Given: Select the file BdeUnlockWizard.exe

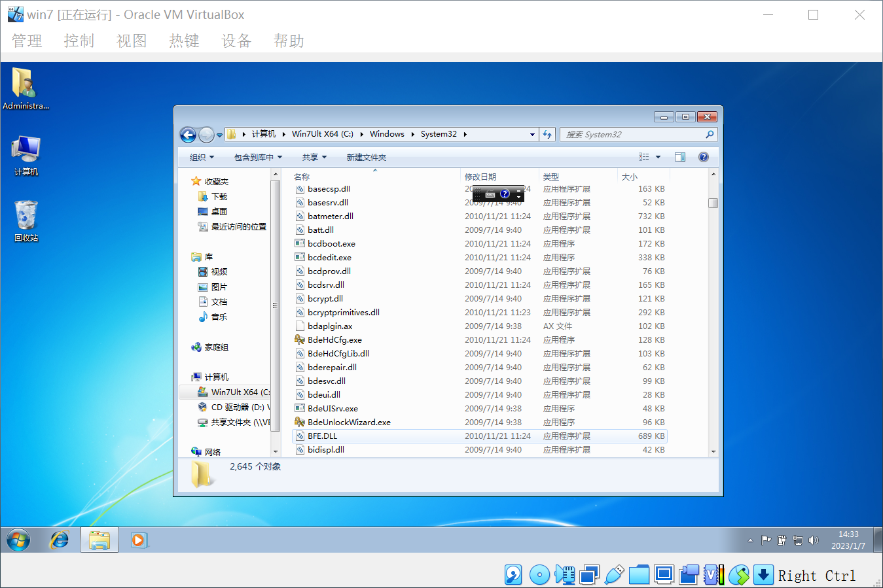Looking at the screenshot, I should (349, 423).
